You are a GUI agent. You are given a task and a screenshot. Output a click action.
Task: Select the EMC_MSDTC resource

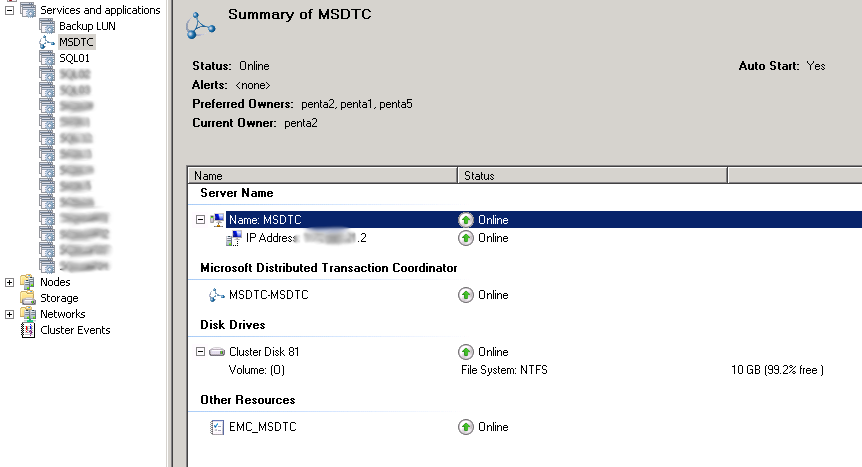pos(263,427)
